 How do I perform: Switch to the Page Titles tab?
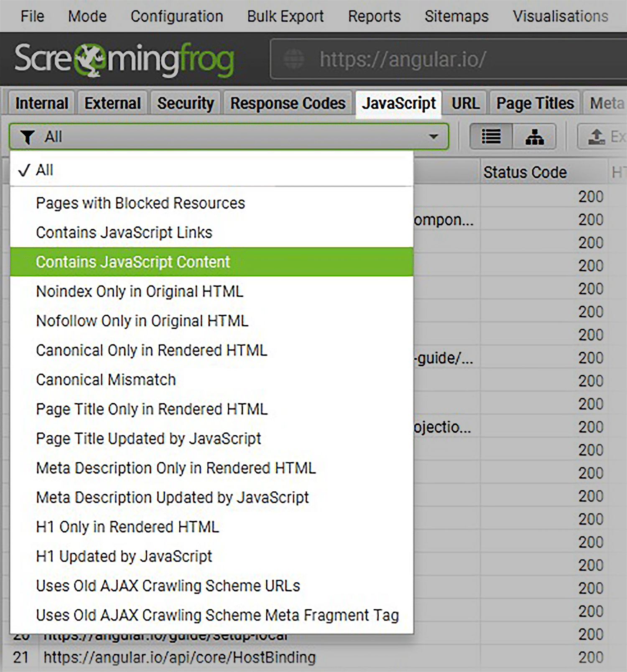(x=535, y=103)
